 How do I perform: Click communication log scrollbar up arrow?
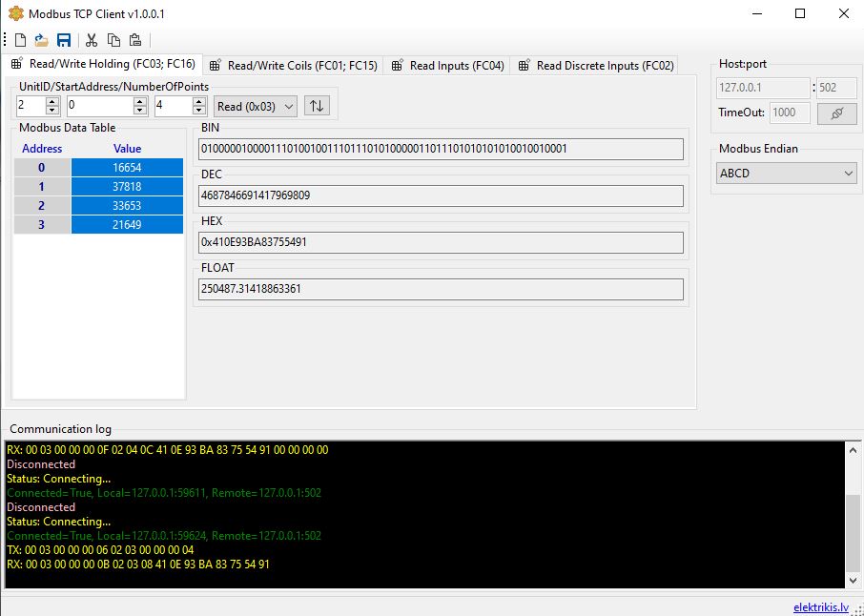pyautogui.click(x=853, y=450)
